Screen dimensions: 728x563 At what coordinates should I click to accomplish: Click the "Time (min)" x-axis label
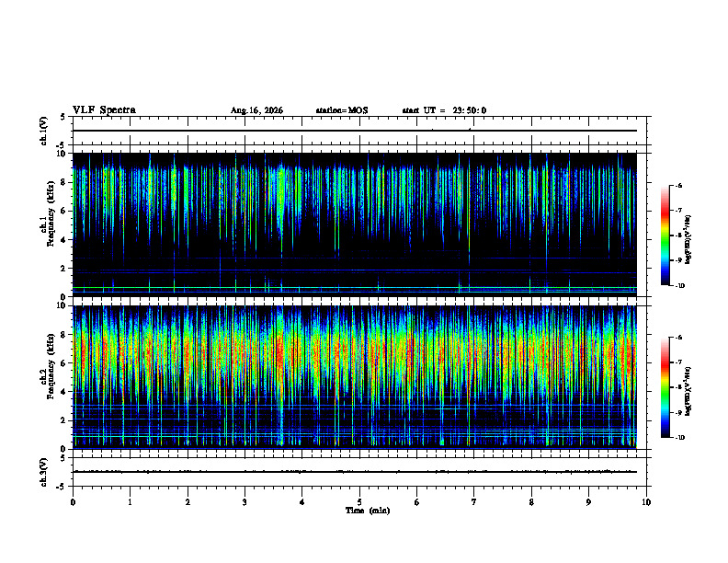[x=368, y=511]
